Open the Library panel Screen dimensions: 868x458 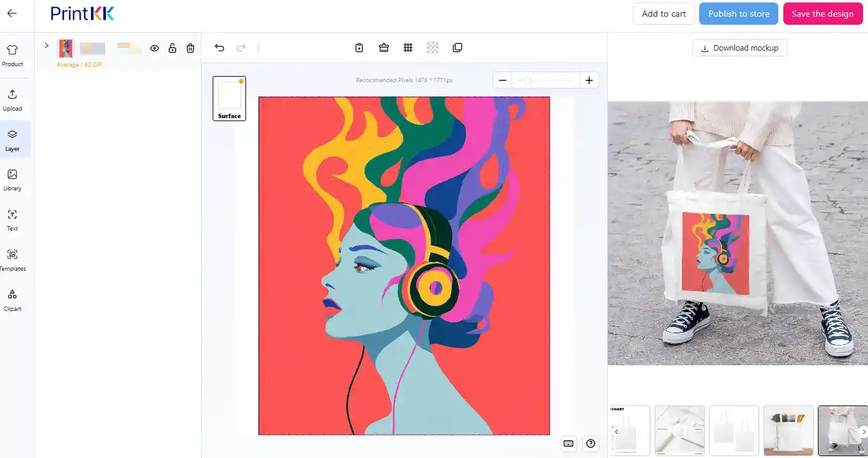(12, 180)
